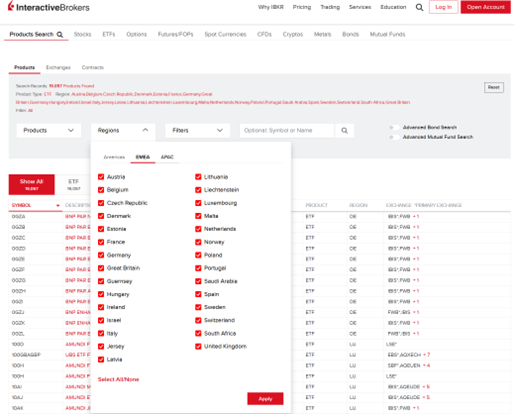Uncheck the Germany checkbox
The width and height of the screenshot is (514, 414).
pos(101,255)
